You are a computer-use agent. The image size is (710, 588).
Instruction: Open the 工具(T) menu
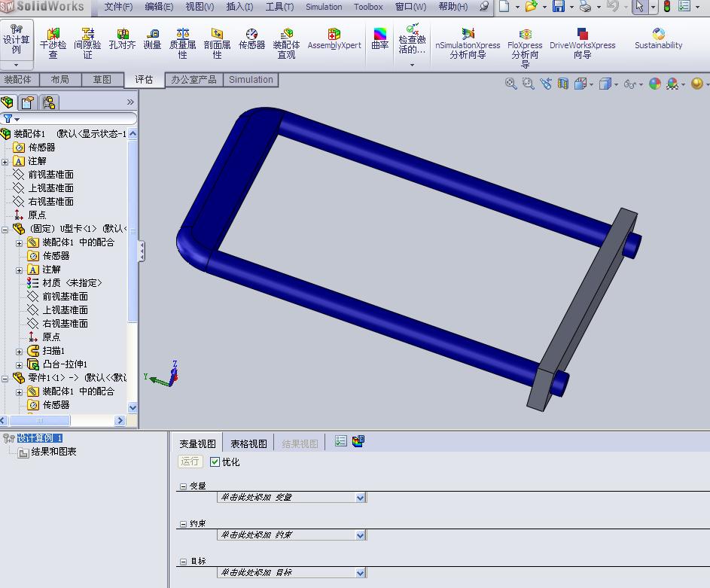tap(279, 6)
